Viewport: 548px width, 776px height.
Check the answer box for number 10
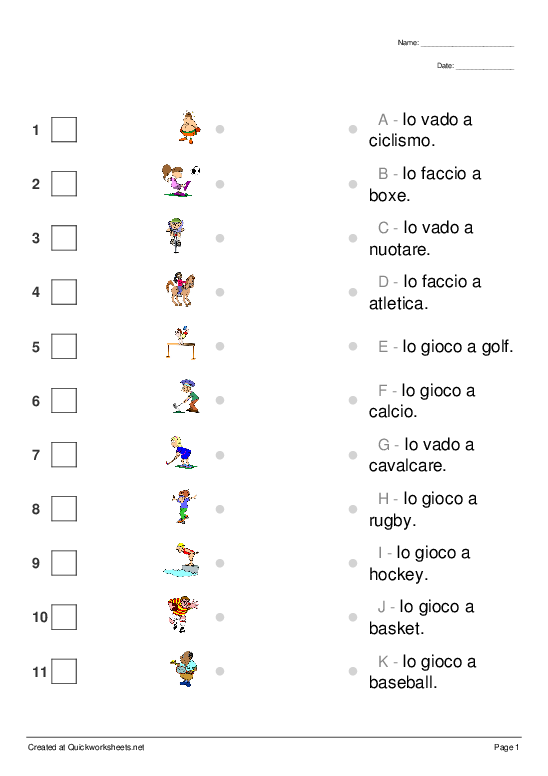pyautogui.click(x=64, y=617)
